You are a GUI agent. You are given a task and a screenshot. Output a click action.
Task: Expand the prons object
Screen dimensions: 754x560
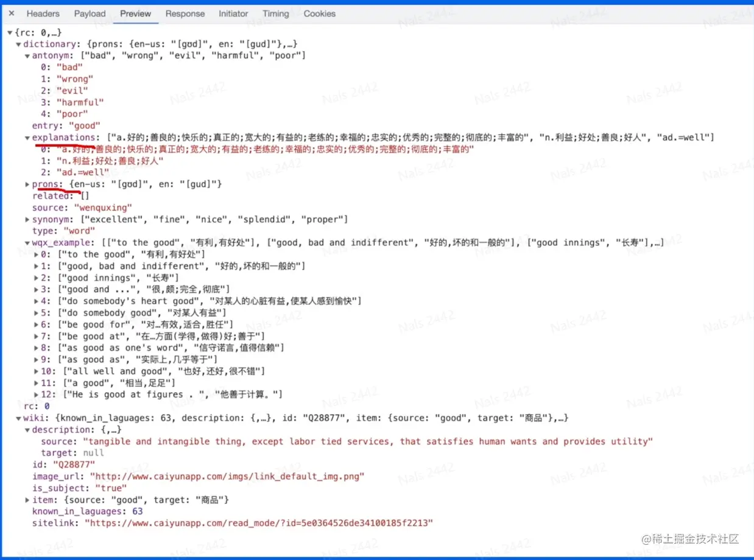pyautogui.click(x=27, y=184)
